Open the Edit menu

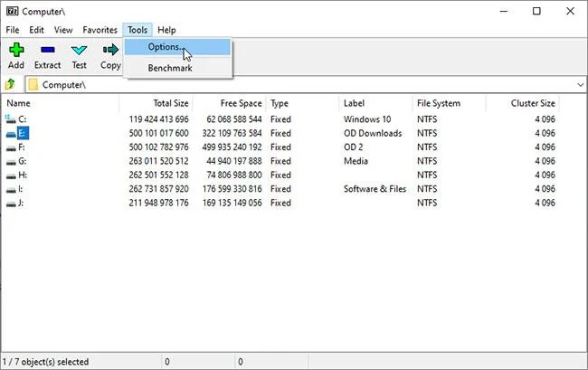point(36,30)
